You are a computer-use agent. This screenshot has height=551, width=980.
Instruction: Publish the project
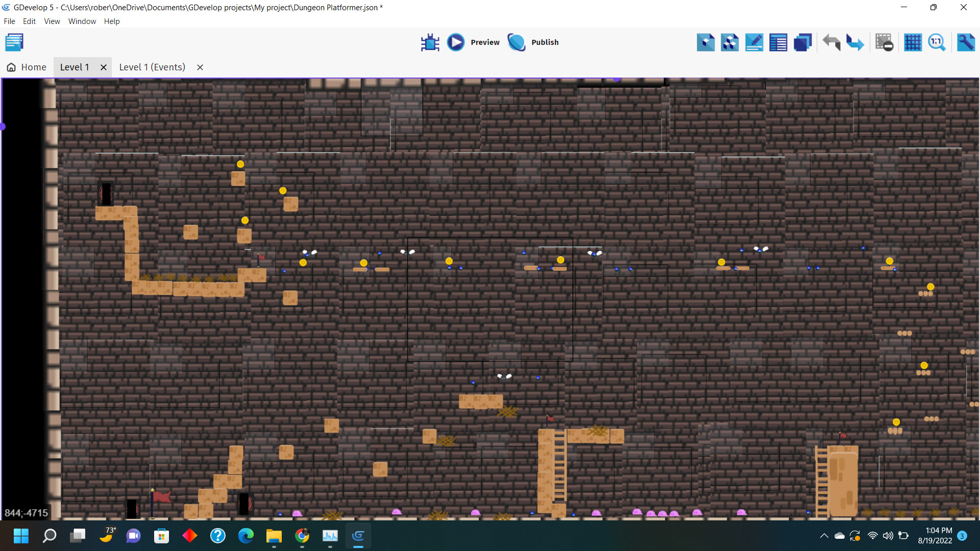517,42
